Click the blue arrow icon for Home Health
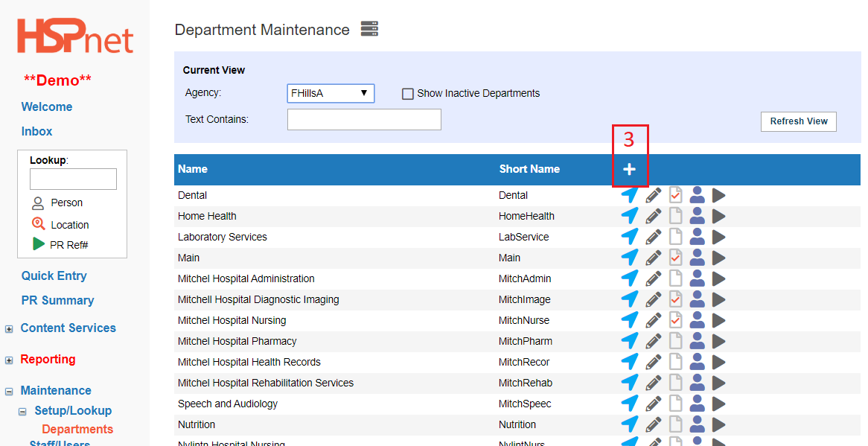The height and width of the screenshot is (446, 868). click(x=629, y=216)
